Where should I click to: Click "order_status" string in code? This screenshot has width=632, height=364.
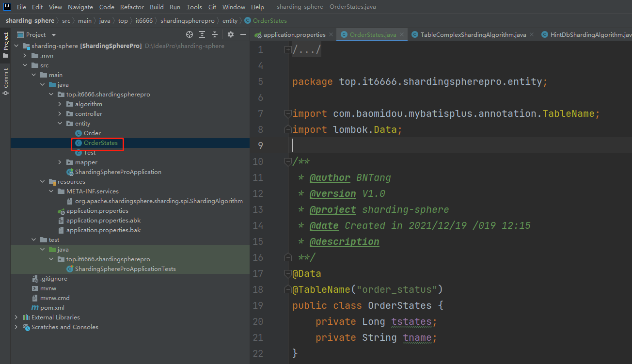click(x=397, y=289)
